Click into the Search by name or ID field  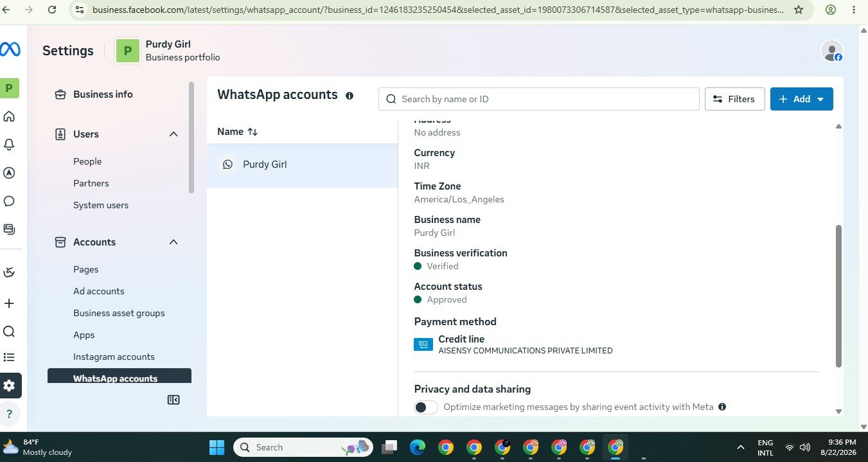click(x=539, y=99)
